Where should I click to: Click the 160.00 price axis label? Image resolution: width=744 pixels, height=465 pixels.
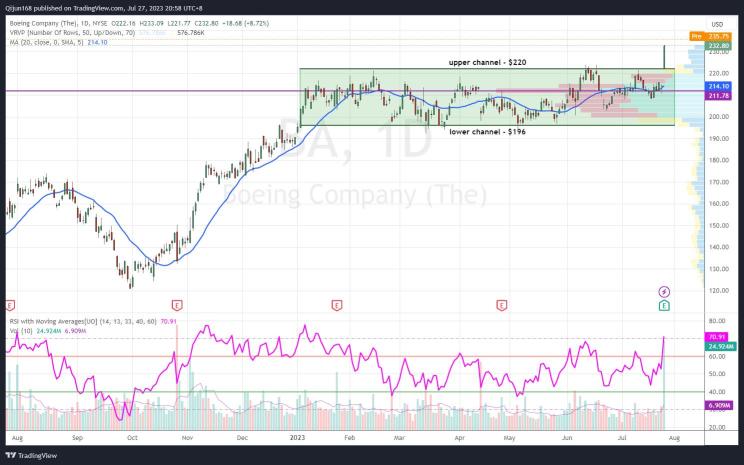coord(718,204)
